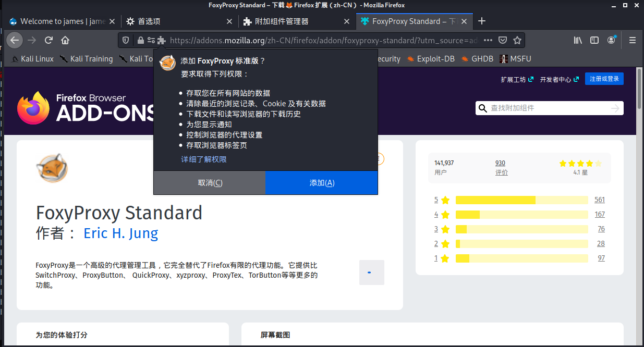
Task: Click the 存取您在所有网站的数据 permission text
Action: [228, 93]
